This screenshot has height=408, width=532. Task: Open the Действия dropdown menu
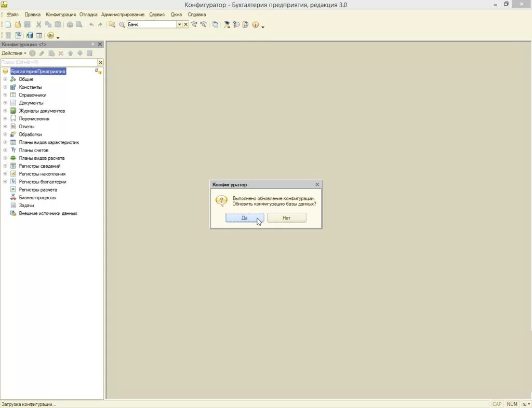(x=14, y=53)
